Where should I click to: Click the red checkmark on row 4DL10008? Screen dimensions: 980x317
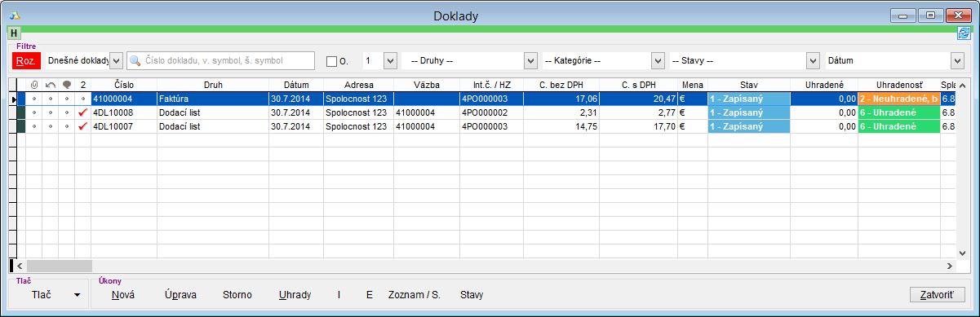(83, 112)
